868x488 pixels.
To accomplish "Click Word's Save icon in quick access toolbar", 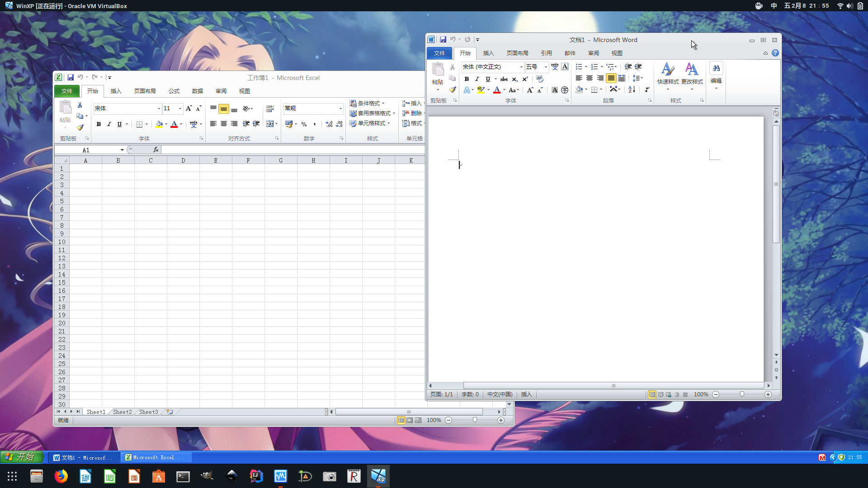I will click(443, 40).
